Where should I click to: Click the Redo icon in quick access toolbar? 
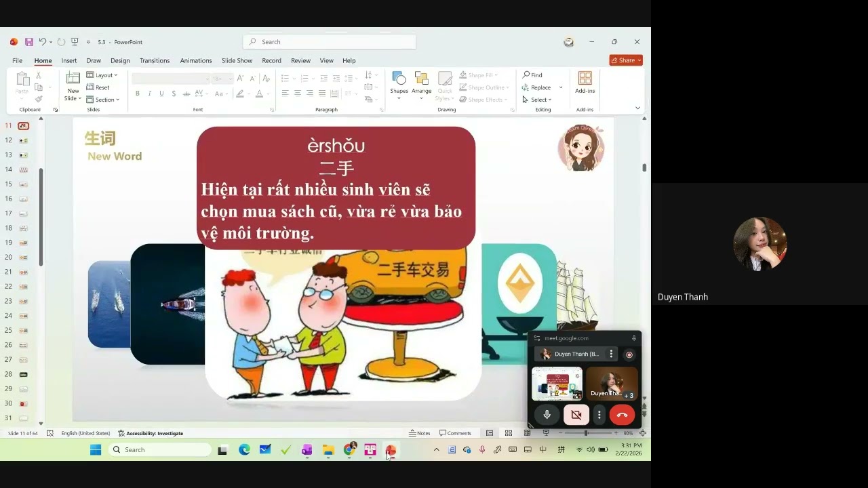[61, 42]
